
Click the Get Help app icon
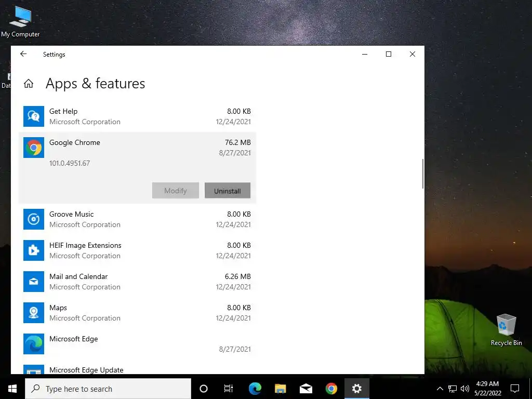coord(34,116)
